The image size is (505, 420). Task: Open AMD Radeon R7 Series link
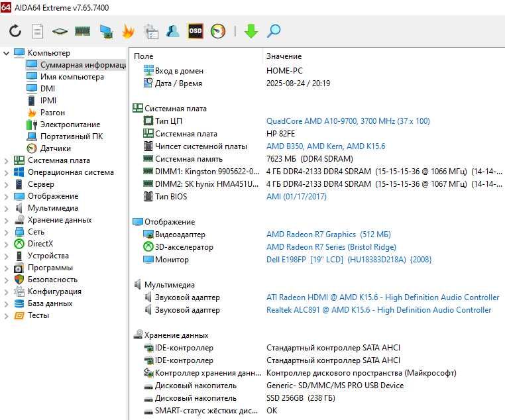[x=331, y=247]
